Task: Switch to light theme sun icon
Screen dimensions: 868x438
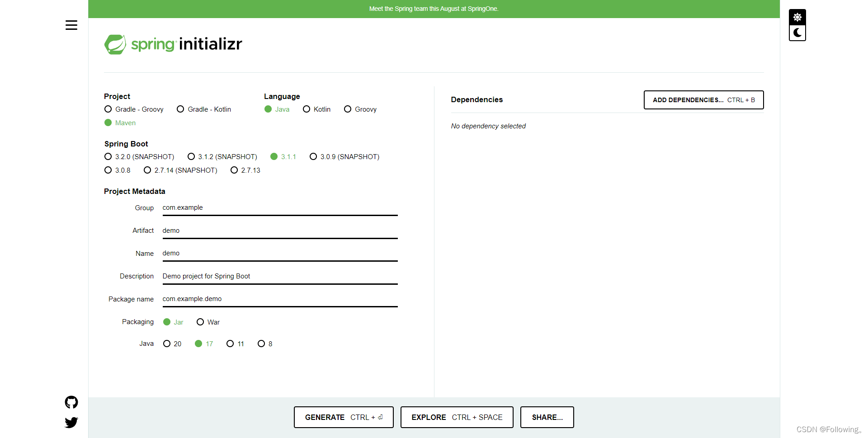Action: 797,17
